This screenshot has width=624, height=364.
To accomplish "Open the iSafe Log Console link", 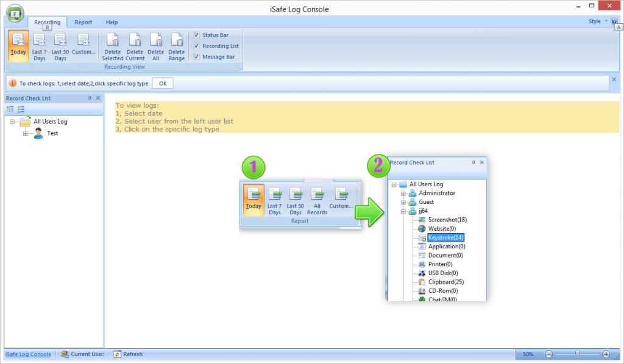I will (x=28, y=354).
